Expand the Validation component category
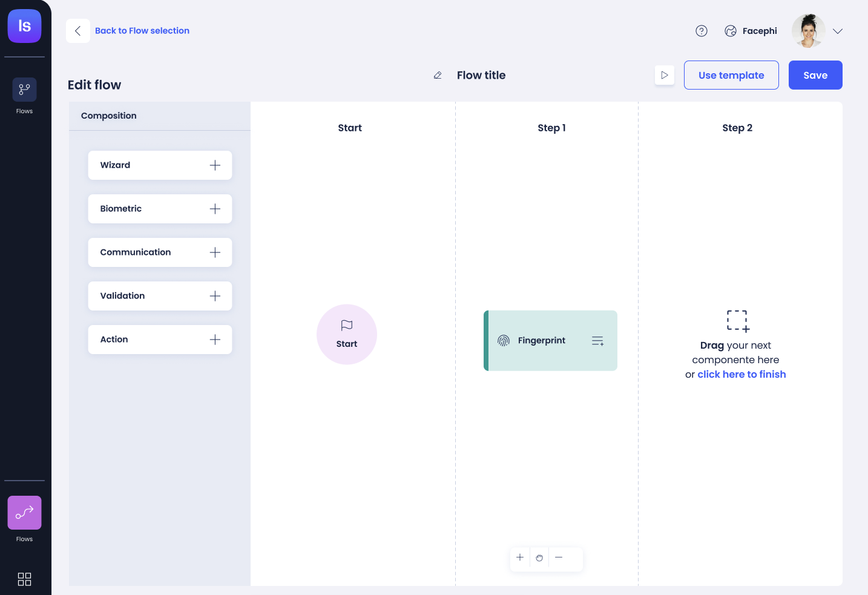 coord(215,295)
